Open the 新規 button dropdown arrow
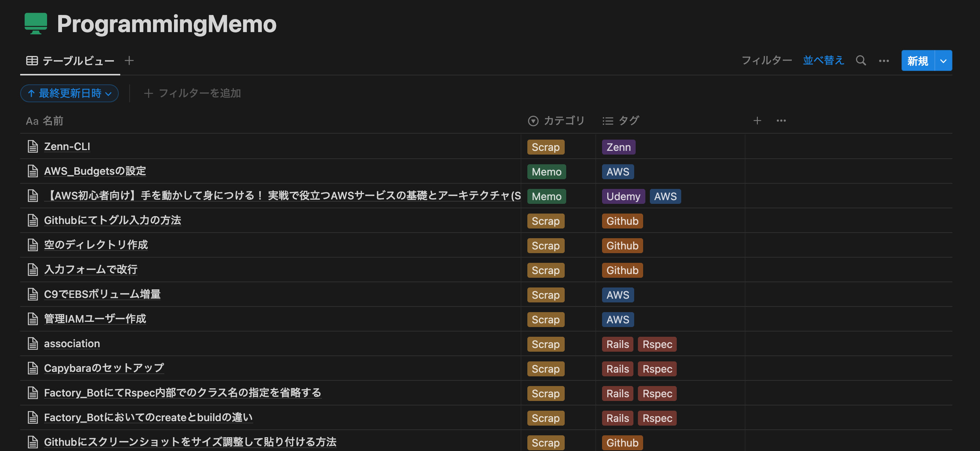 click(943, 60)
